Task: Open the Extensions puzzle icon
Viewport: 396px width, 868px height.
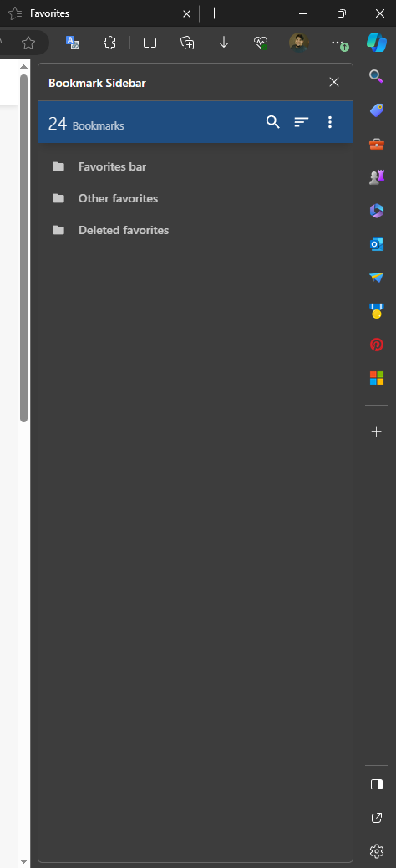Action: point(109,43)
